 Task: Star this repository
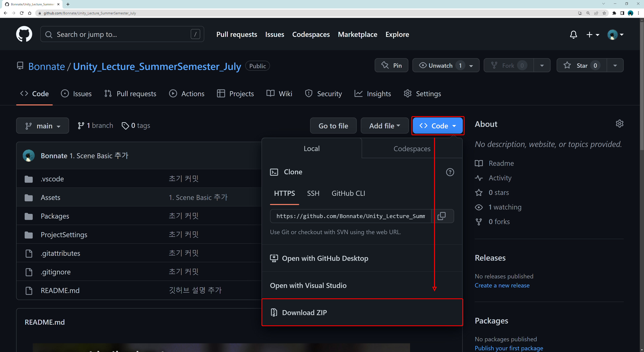pos(581,65)
